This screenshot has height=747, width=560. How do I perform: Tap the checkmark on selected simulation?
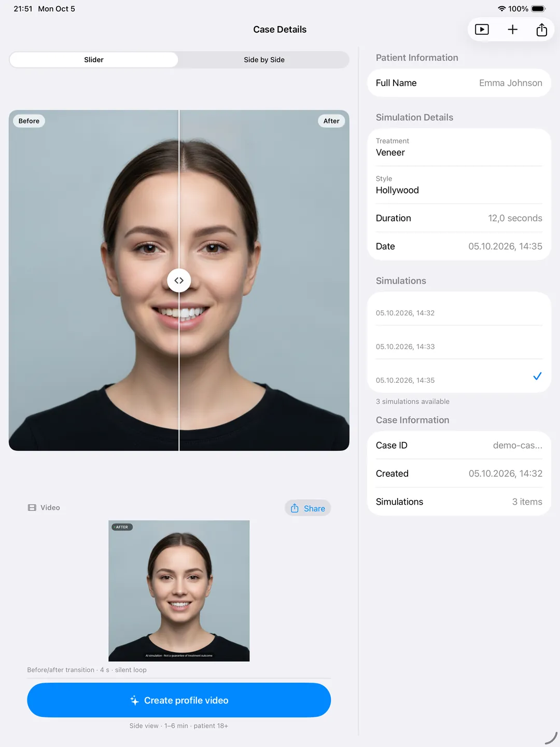coord(537,376)
